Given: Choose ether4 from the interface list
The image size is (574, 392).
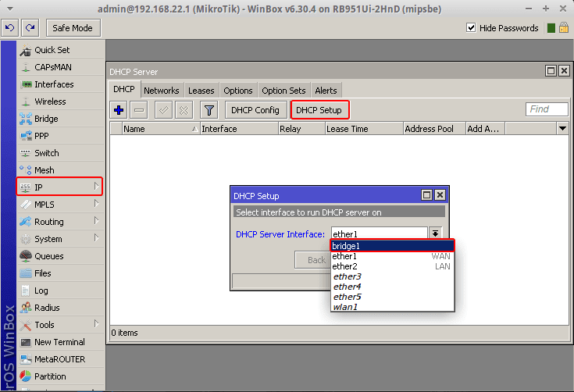Looking at the screenshot, I should 392,287.
